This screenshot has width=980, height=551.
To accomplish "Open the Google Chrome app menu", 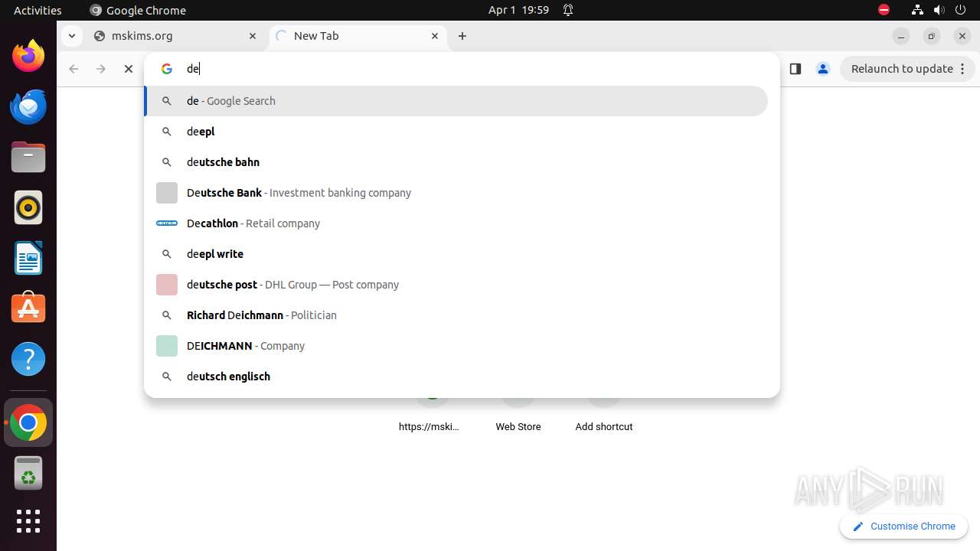I will pos(138,10).
